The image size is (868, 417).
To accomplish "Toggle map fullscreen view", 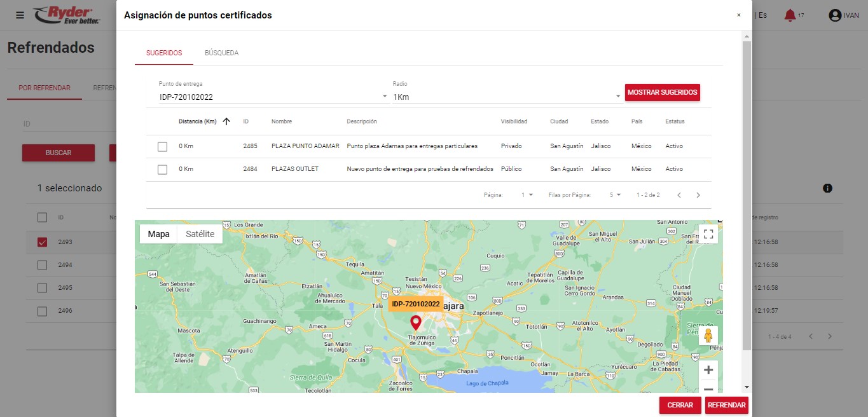I will point(708,235).
